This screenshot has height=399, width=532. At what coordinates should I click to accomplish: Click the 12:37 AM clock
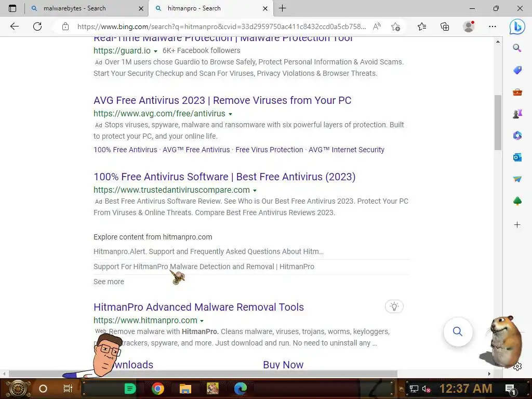[465, 389]
